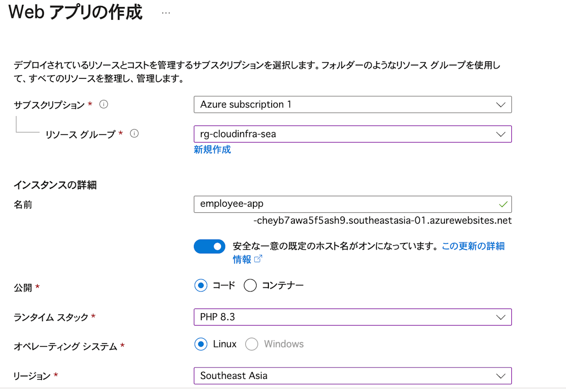Select the コンテナー publish option
This screenshot has width=566, height=392.
[250, 285]
